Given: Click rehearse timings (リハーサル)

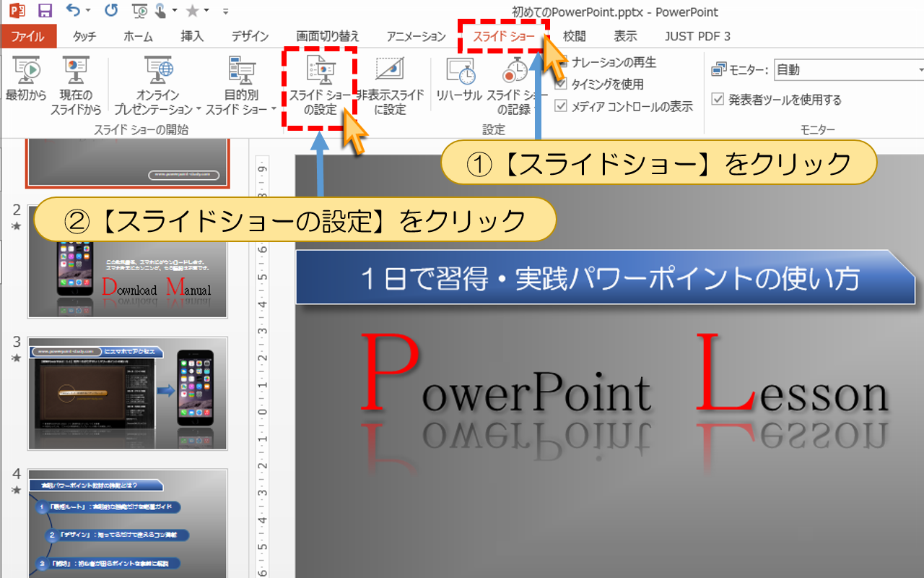Looking at the screenshot, I should pyautogui.click(x=459, y=79).
